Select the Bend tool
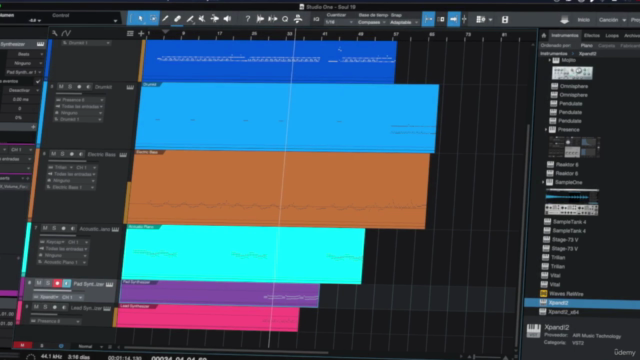 pyautogui.click(x=215, y=19)
